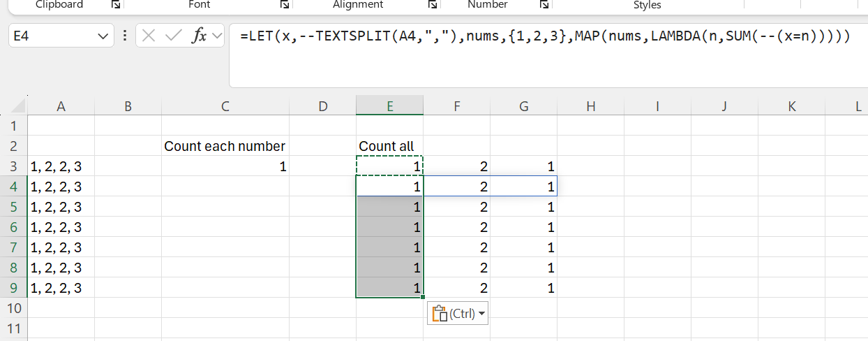The height and width of the screenshot is (341, 868).
Task: Select column E header
Action: 389,106
